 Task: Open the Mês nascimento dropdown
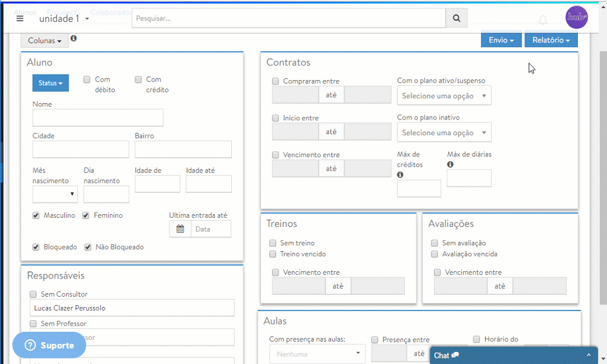tap(55, 194)
